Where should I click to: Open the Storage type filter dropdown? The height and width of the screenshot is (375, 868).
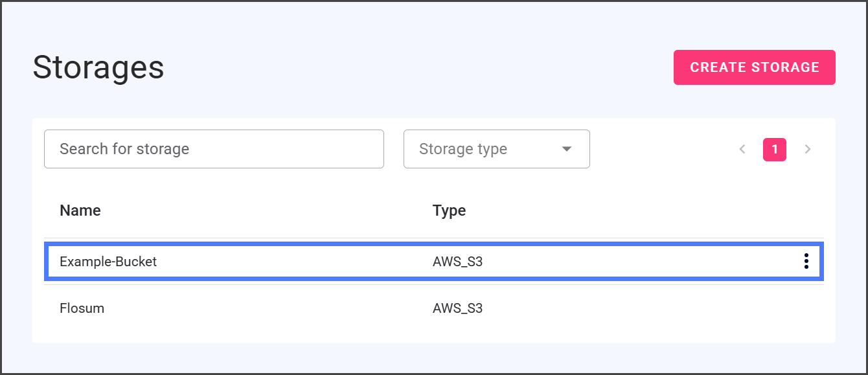(x=496, y=149)
